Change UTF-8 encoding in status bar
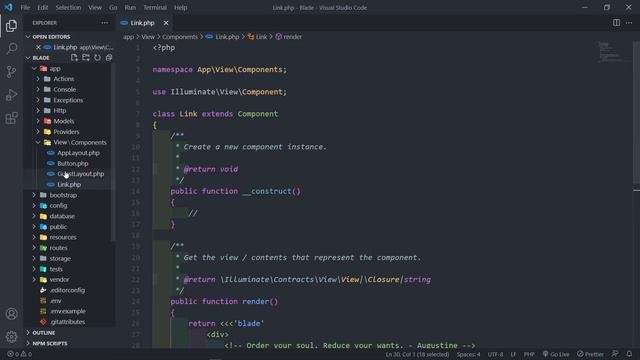Screen dimensions: 640x360 pyautogui.click(x=496, y=354)
